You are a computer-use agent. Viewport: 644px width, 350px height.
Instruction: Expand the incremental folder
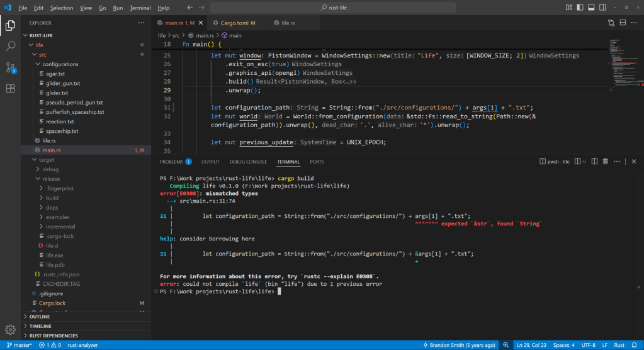(86, 227)
